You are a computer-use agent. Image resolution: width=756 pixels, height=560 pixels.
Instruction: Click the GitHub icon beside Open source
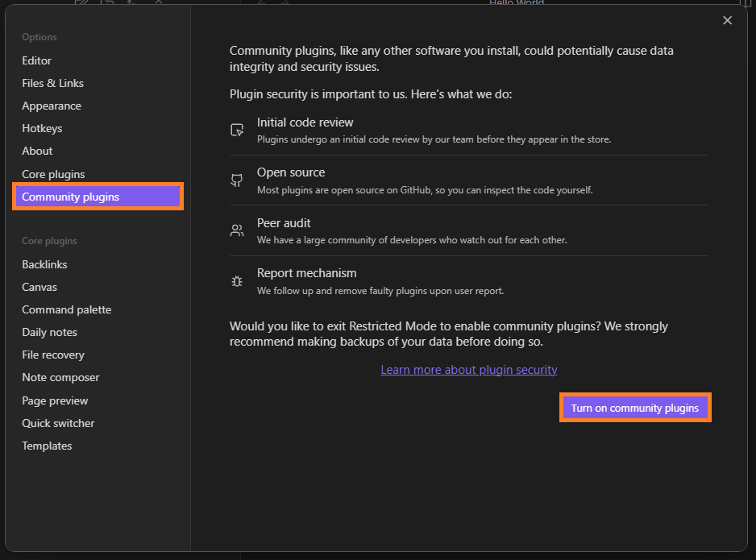[236, 180]
